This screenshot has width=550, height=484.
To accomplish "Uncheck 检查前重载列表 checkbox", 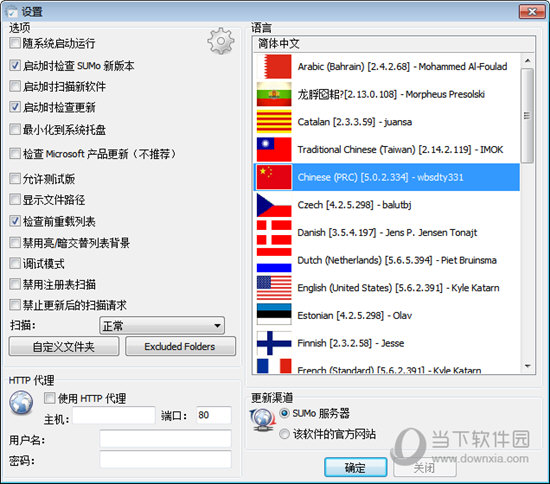I will click(15, 221).
